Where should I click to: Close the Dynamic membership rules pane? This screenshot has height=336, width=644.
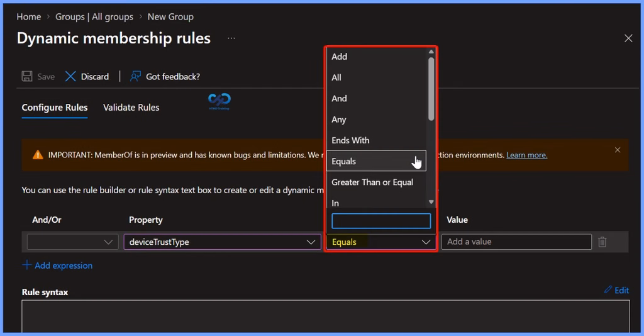coord(628,38)
